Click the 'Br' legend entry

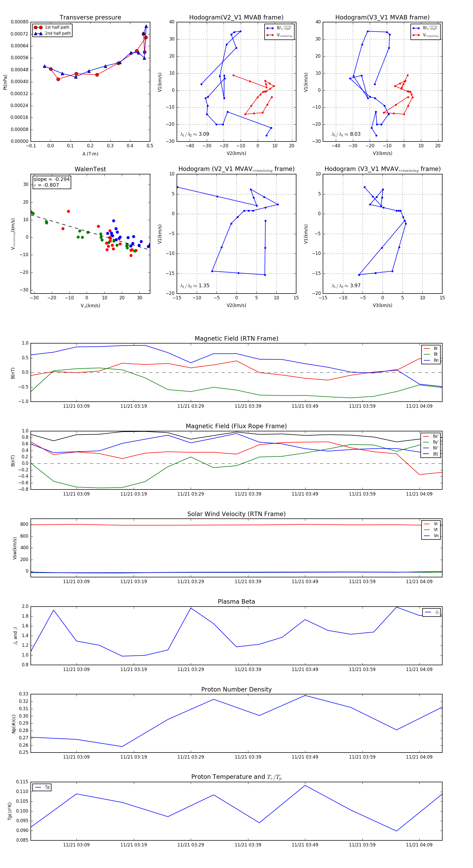coord(431,349)
